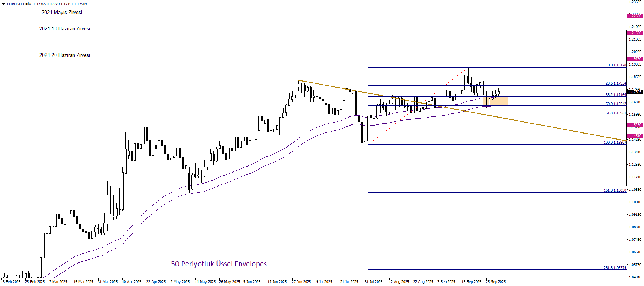Viewport: 644px width, 286px height.
Task: Select the "2021 Mayıs Zirvesi" label
Action: (62, 12)
